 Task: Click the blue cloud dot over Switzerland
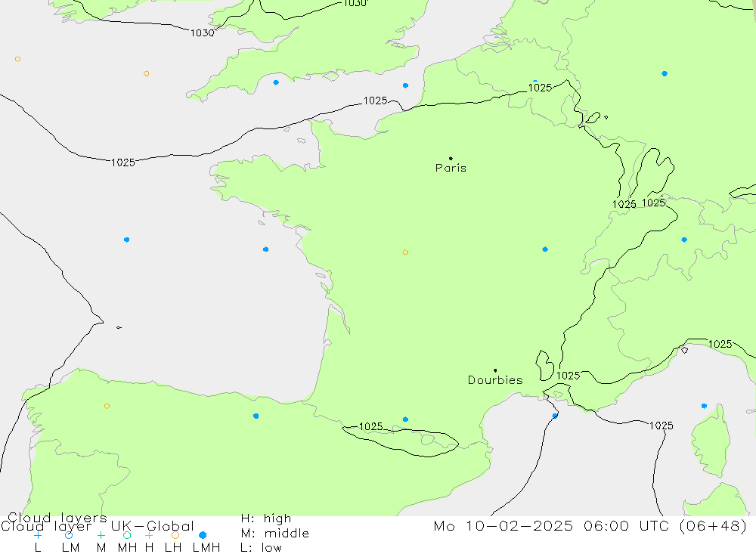684,240
